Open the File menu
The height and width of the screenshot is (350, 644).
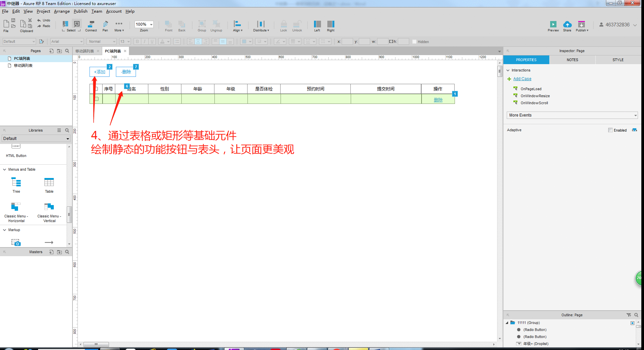pos(5,11)
